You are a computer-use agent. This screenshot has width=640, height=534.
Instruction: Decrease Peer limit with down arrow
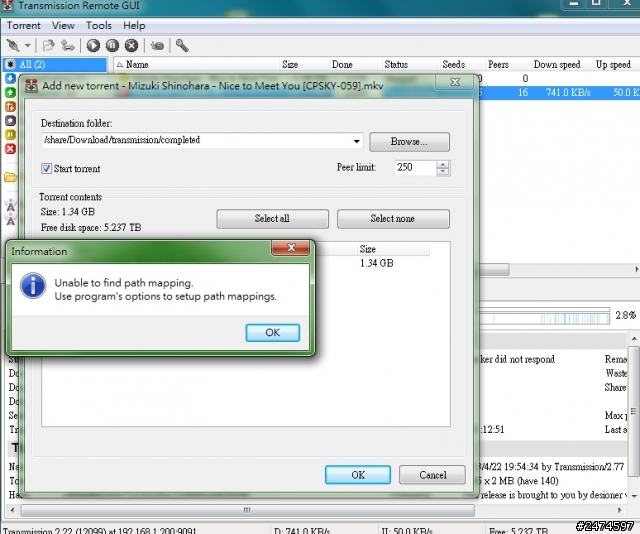tap(443, 172)
